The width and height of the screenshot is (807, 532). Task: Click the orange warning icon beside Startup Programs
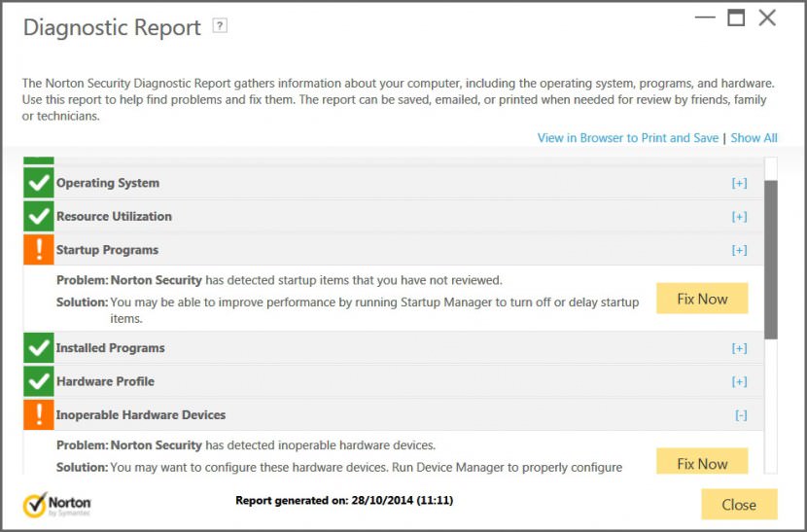click(x=39, y=250)
